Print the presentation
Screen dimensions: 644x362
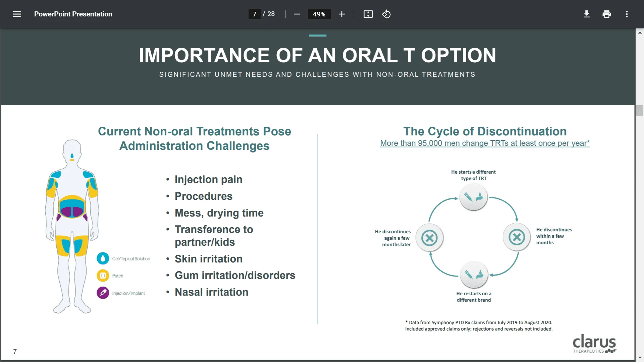click(x=606, y=14)
